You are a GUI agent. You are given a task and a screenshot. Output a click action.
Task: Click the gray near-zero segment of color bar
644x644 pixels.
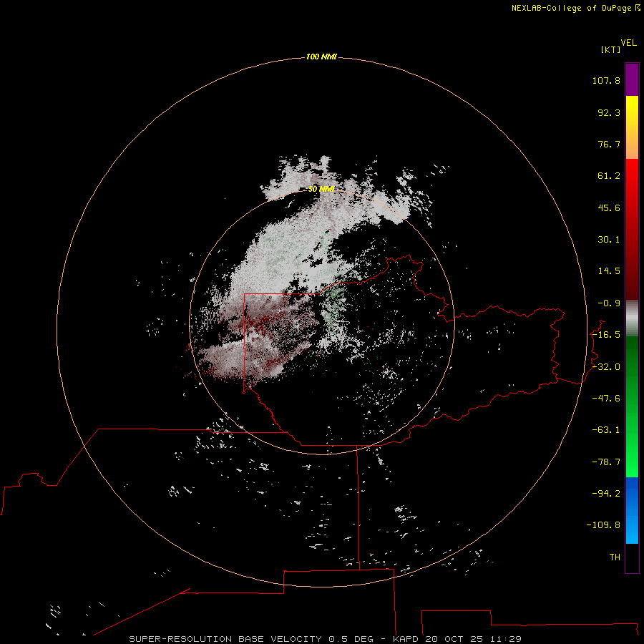tap(632, 316)
